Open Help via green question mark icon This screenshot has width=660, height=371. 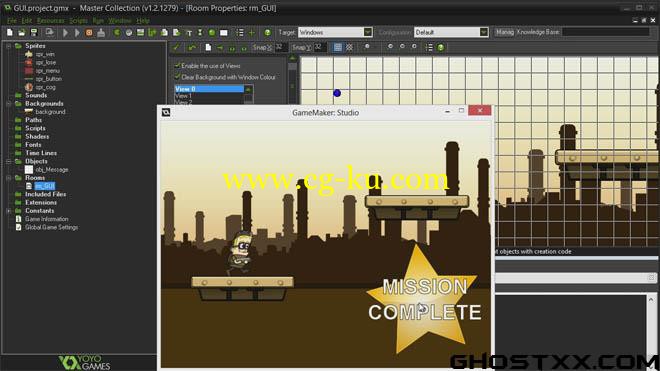(x=267, y=32)
